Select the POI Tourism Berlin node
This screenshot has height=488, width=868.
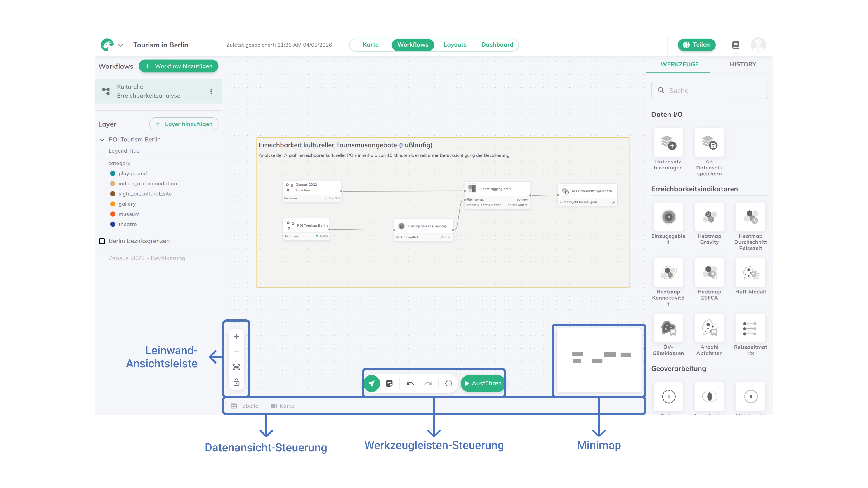(x=306, y=229)
